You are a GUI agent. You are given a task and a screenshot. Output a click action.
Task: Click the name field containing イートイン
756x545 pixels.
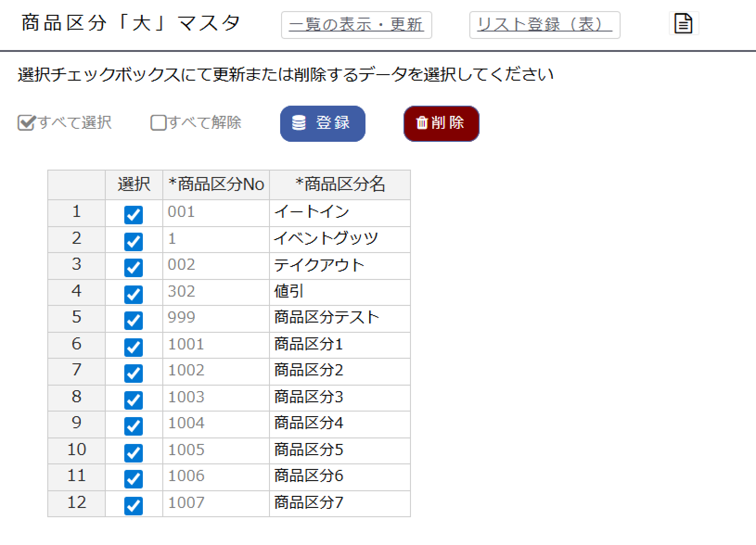(340, 212)
